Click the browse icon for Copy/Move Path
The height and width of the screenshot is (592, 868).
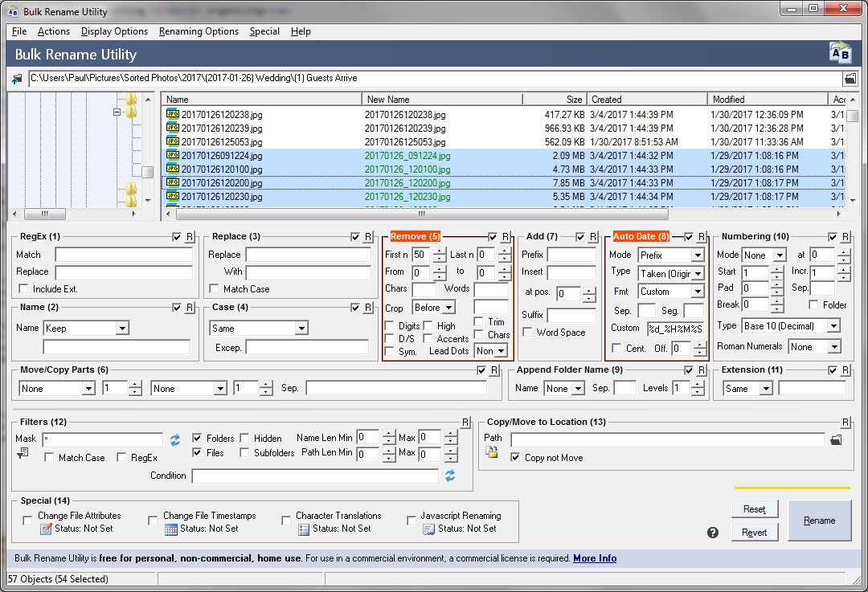836,440
